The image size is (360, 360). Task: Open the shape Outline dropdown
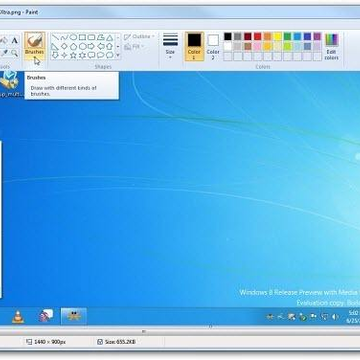139,37
